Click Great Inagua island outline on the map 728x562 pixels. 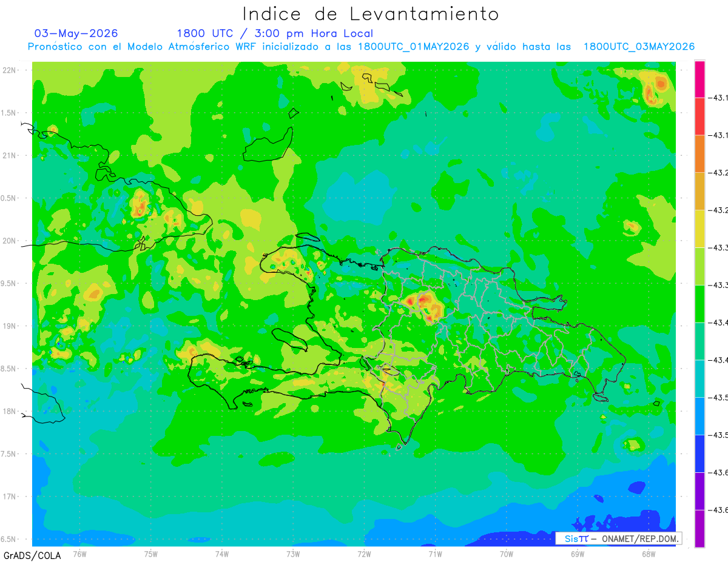pos(268,145)
